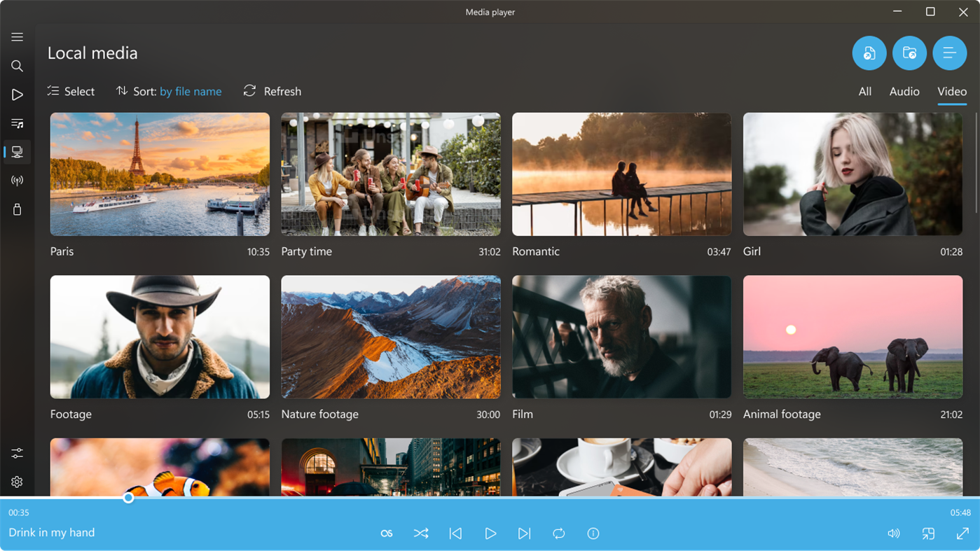The height and width of the screenshot is (551, 980).
Task: Open Search in the sidebar
Action: 17,66
